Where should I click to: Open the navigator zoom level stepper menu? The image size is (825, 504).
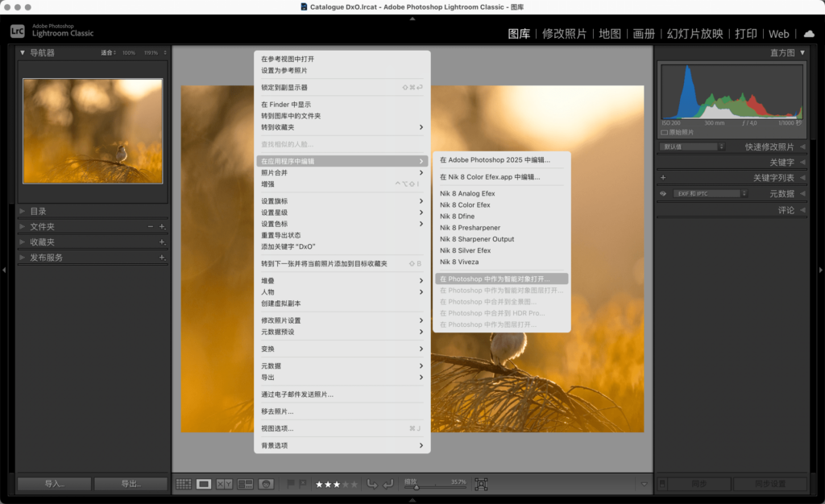pyautogui.click(x=165, y=52)
